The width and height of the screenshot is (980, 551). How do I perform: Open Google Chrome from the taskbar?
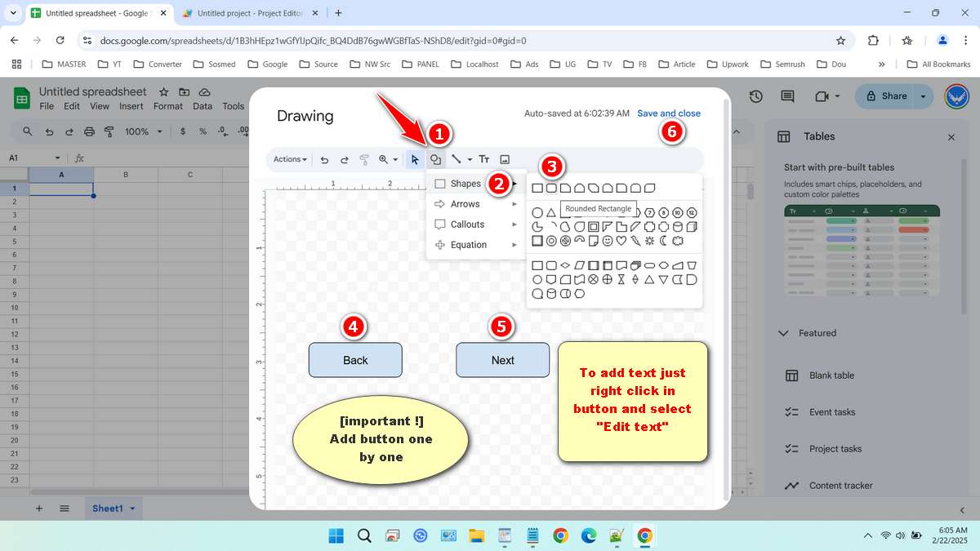pyautogui.click(x=560, y=535)
